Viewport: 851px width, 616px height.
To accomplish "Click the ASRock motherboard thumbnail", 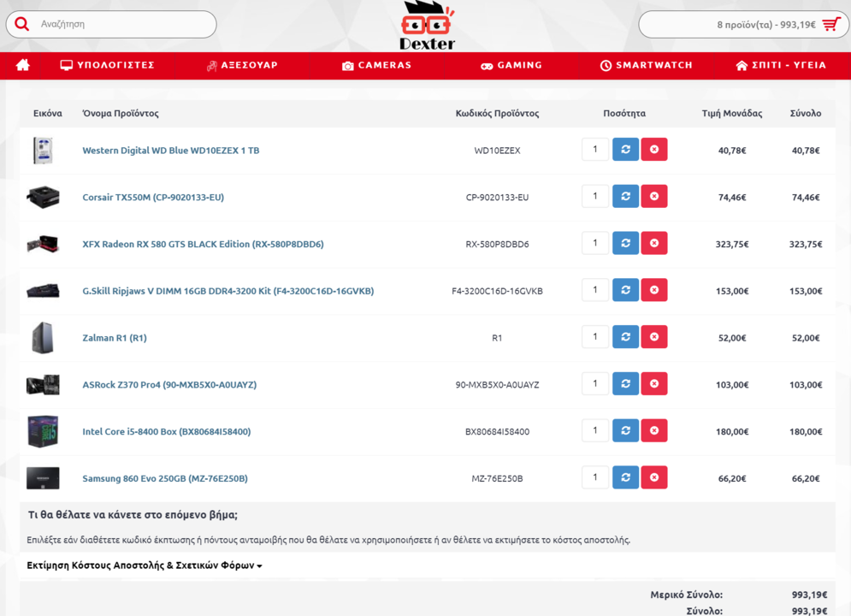I will [x=43, y=385].
